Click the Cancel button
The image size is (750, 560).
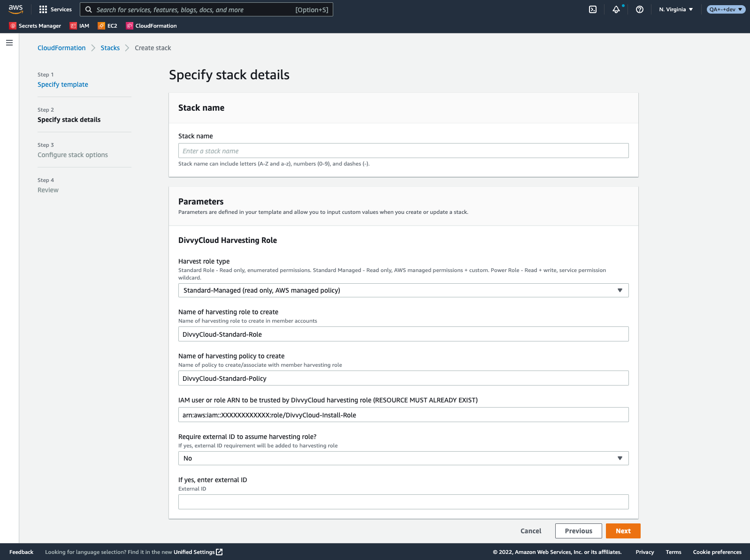(x=531, y=531)
